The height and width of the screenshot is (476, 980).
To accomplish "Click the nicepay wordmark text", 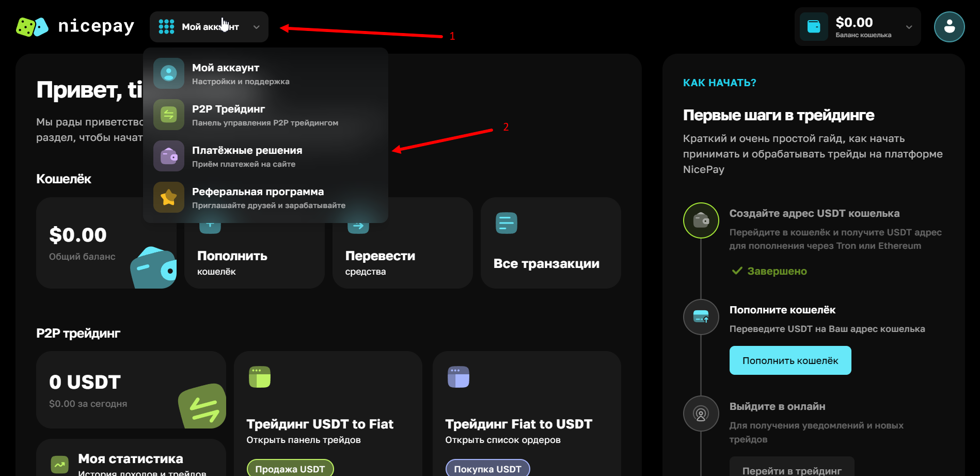I will (96, 26).
